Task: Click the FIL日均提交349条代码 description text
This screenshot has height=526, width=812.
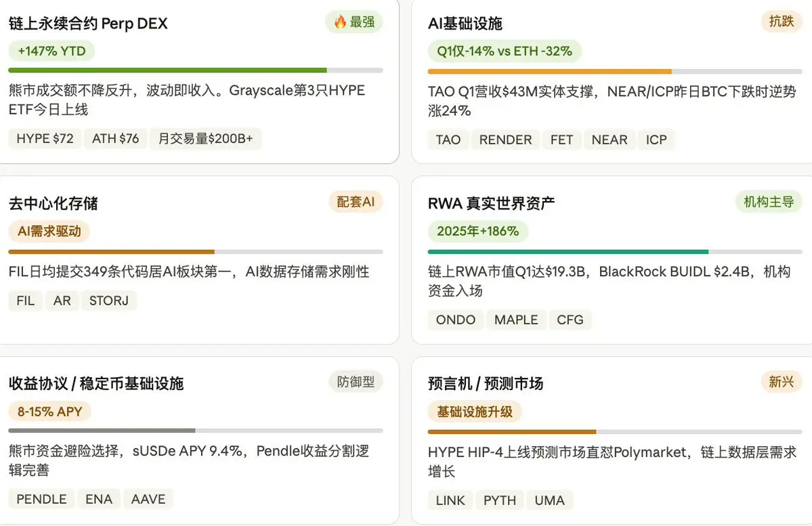Action: [x=188, y=272]
